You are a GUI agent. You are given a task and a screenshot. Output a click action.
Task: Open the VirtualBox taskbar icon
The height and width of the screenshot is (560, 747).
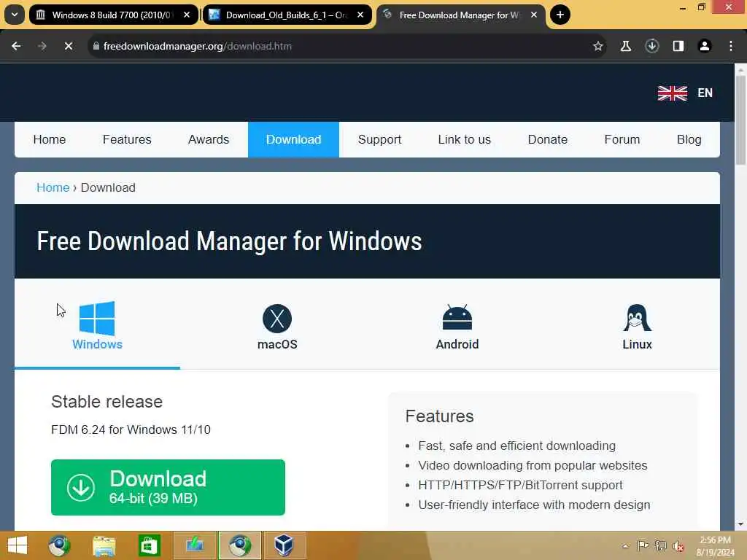[x=284, y=545]
